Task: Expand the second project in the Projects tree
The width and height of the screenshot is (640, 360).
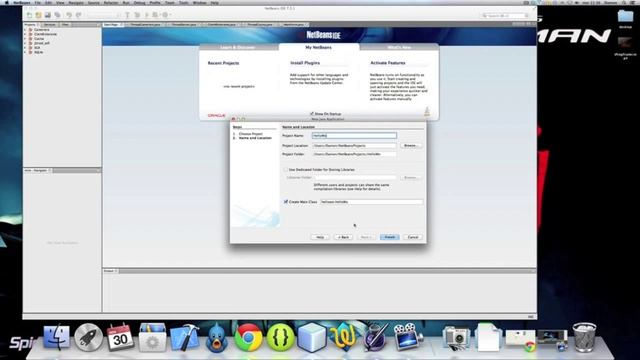Action: [25, 34]
